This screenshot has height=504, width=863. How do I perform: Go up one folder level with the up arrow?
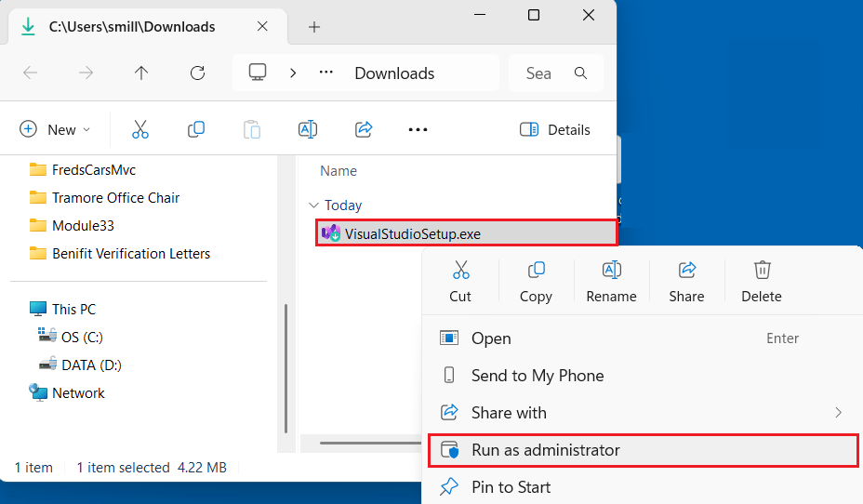141,73
